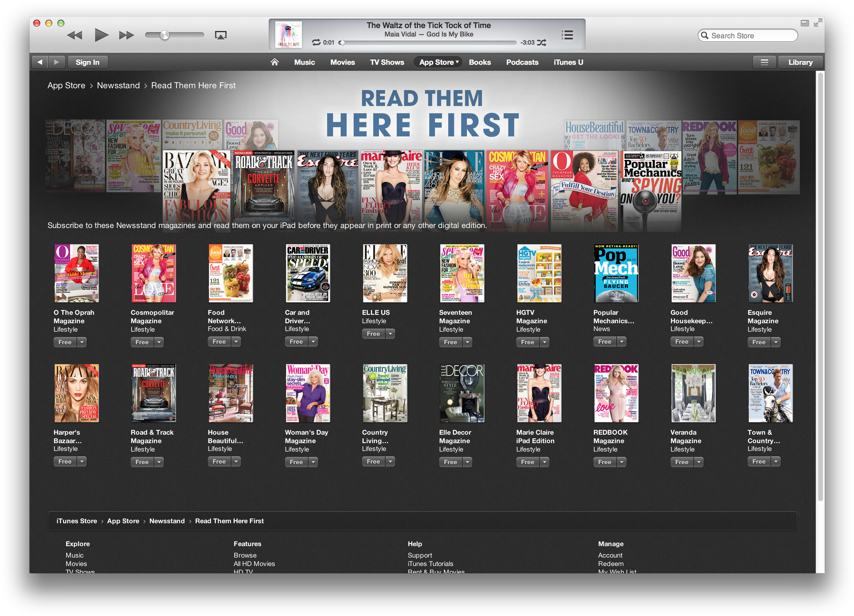
Task: Open the Up Next list icon
Action: [568, 35]
